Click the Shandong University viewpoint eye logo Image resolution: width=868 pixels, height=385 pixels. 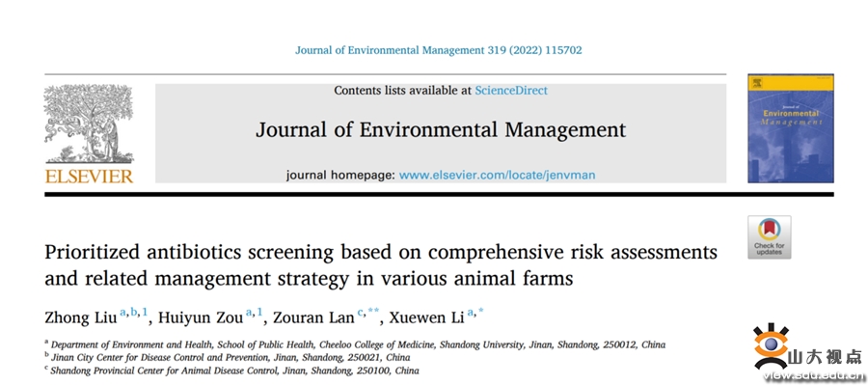click(771, 346)
